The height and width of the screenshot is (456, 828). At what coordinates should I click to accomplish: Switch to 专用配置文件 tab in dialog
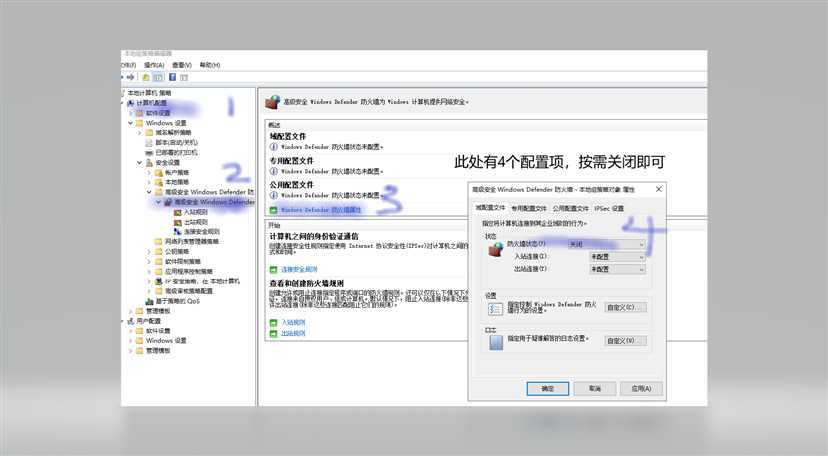529,208
